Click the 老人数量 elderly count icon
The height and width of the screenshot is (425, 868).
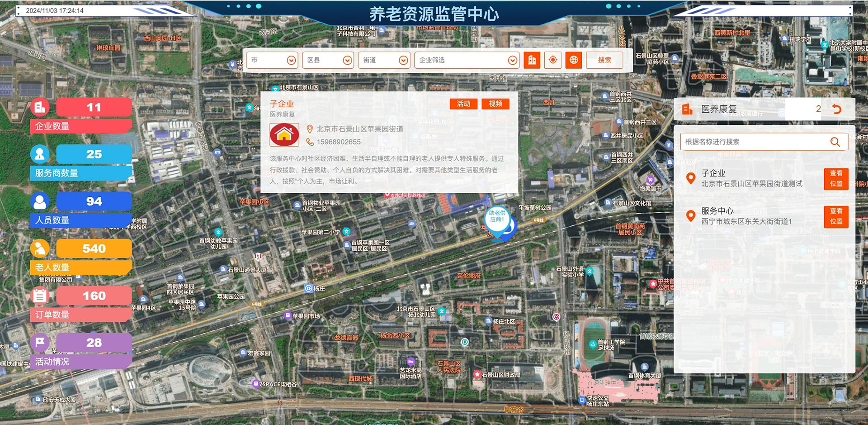tap(40, 248)
